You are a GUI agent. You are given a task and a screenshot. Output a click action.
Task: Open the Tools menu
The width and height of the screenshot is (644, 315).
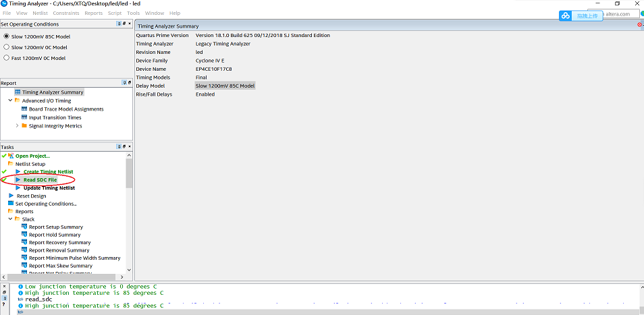[x=134, y=13]
